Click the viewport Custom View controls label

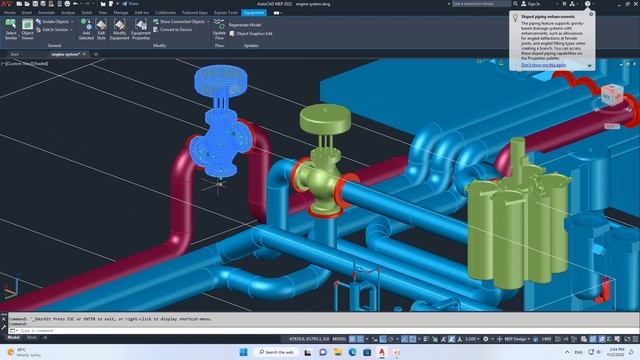(25, 64)
